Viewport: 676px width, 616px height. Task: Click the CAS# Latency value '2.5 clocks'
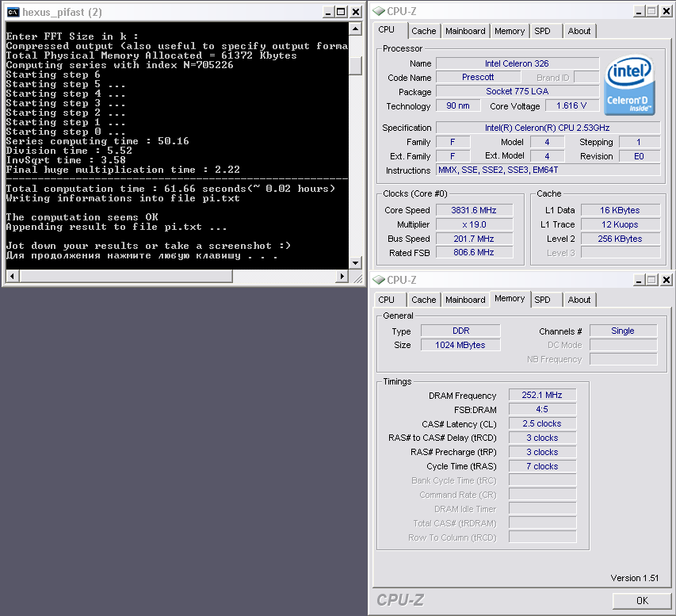[x=542, y=423]
